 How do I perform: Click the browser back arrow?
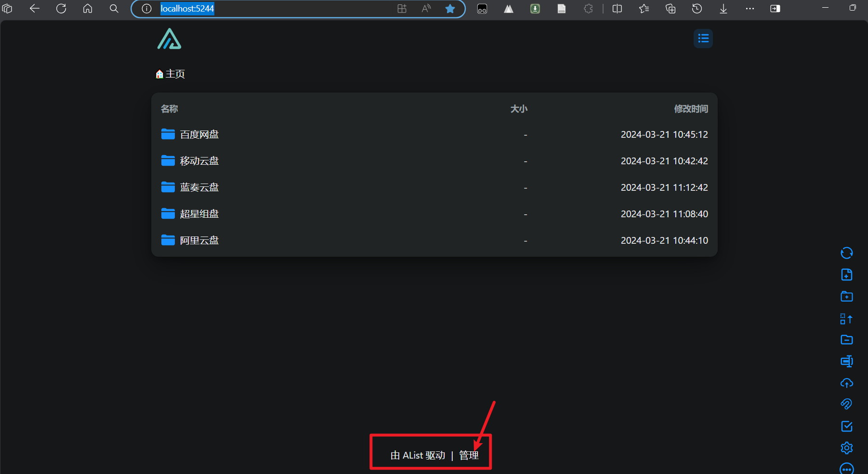(34, 9)
